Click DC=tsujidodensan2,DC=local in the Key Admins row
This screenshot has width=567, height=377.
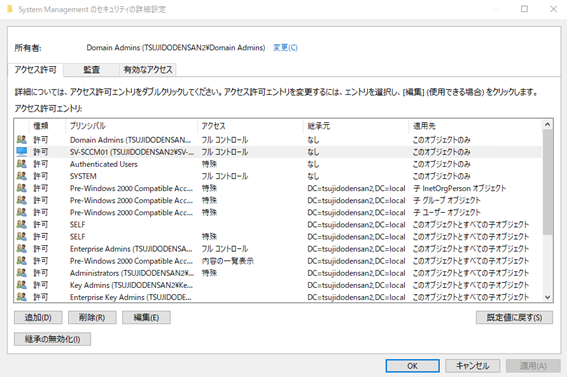pos(356,285)
